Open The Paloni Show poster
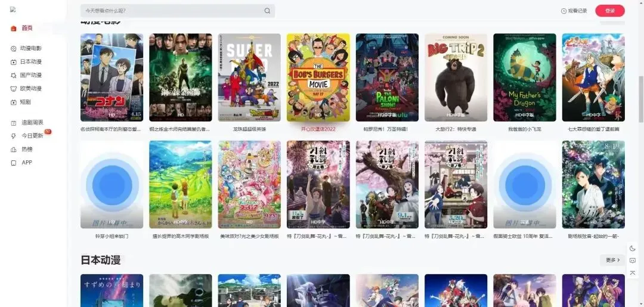This screenshot has height=307, width=644. (x=388, y=77)
